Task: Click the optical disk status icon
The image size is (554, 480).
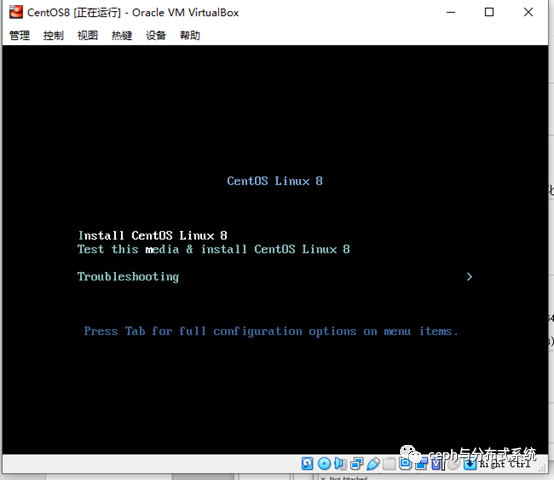Action: coord(324,463)
